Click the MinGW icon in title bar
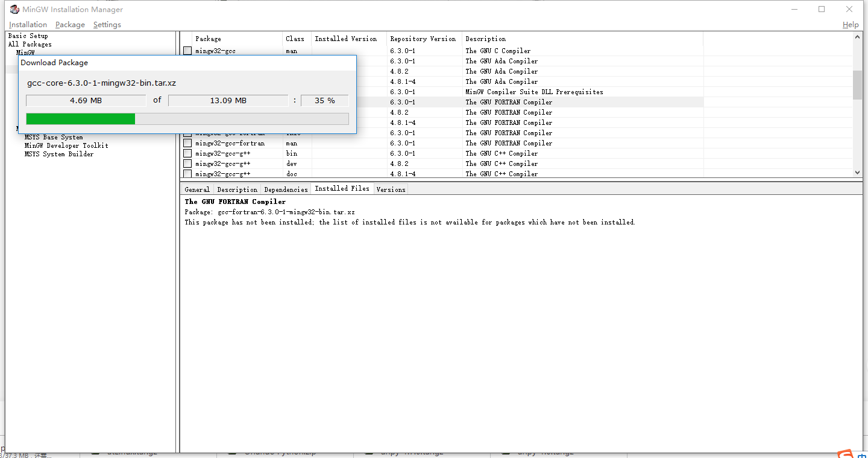Image resolution: width=868 pixels, height=458 pixels. pos(14,9)
